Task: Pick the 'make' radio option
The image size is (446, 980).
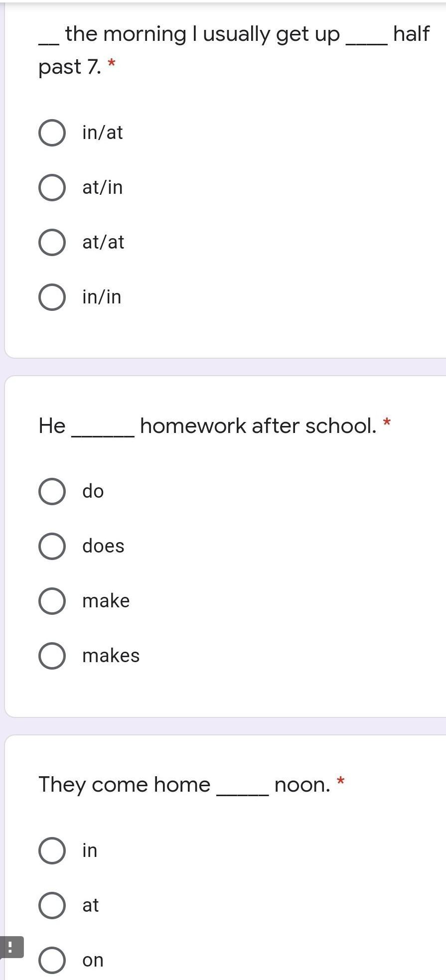Action: [52, 601]
